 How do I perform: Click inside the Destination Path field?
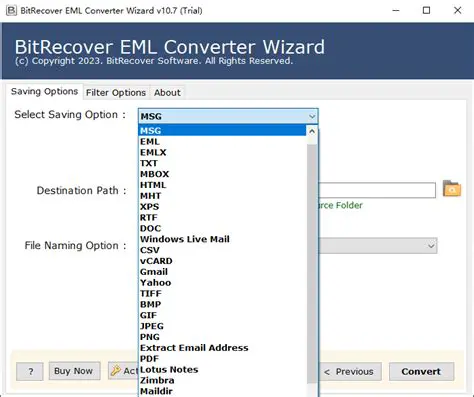[377, 190]
